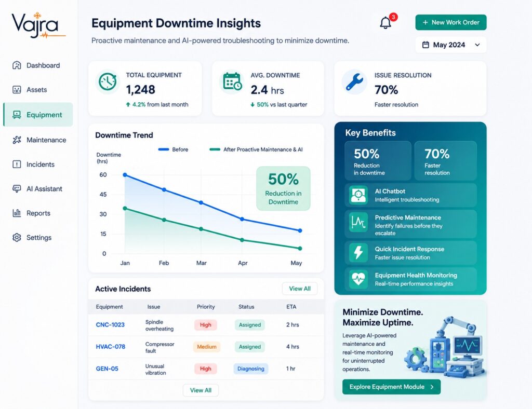
Task: Click the Quick Incident Response lightning icon
Action: pyautogui.click(x=358, y=252)
